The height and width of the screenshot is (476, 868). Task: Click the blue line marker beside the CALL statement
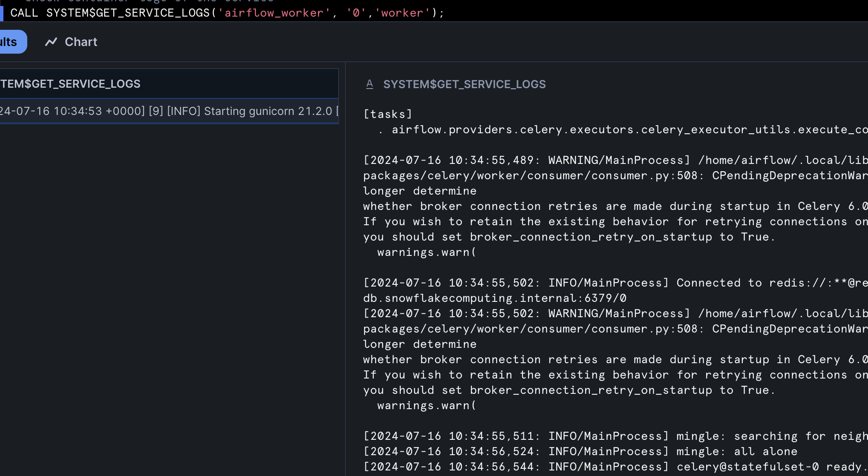point(2,13)
